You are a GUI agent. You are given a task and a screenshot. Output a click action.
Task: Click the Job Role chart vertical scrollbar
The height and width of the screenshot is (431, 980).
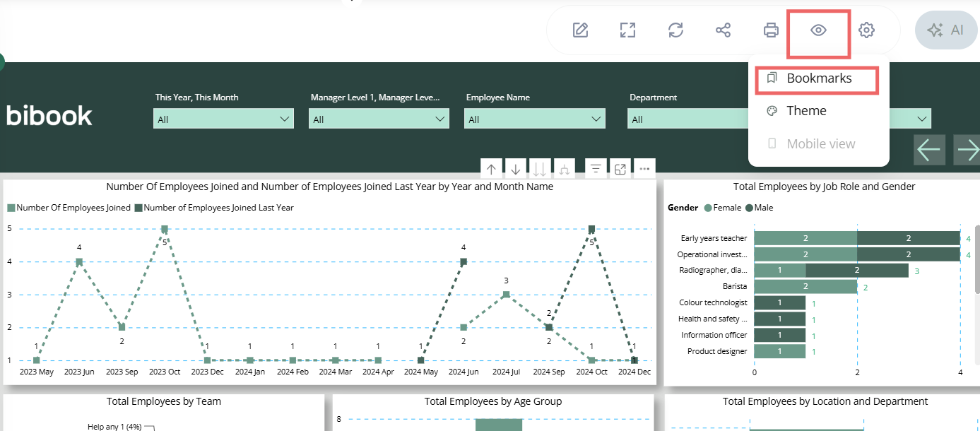coord(977,259)
